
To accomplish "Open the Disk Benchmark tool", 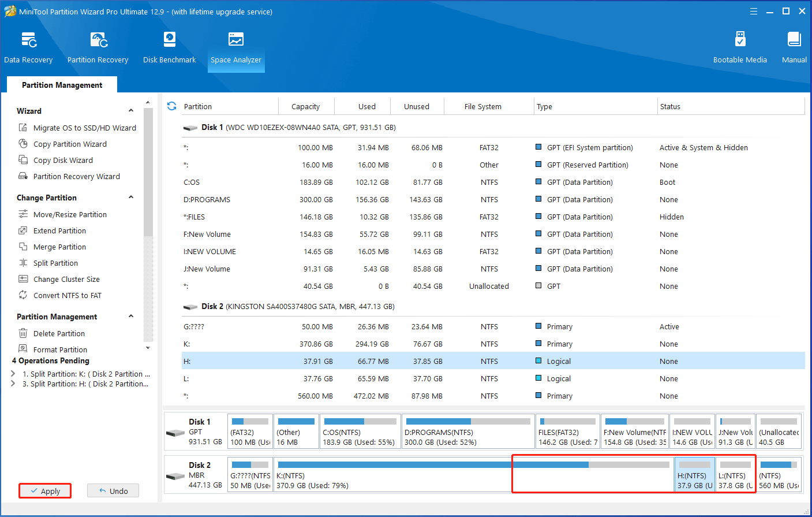I will [170, 48].
